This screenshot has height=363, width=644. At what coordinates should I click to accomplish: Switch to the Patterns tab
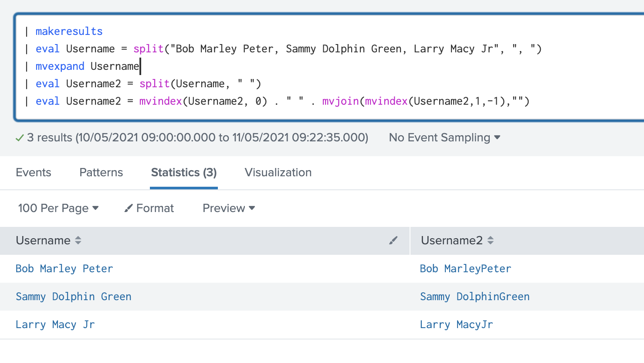coord(101,172)
